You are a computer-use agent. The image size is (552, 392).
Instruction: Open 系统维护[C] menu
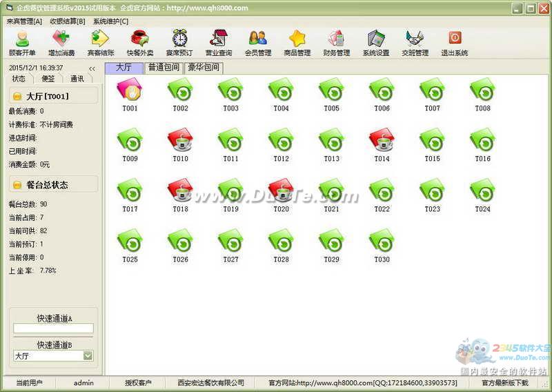110,21
